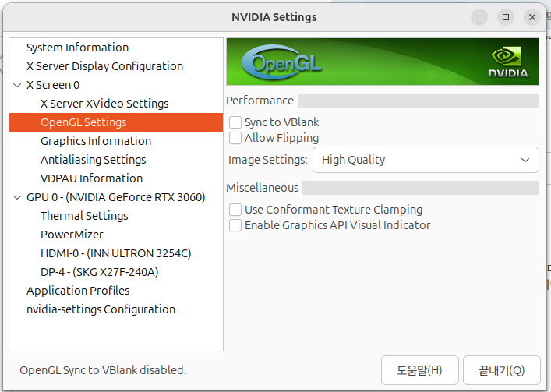Select HDMI-0 INN ULTRON 3254C display

click(115, 253)
